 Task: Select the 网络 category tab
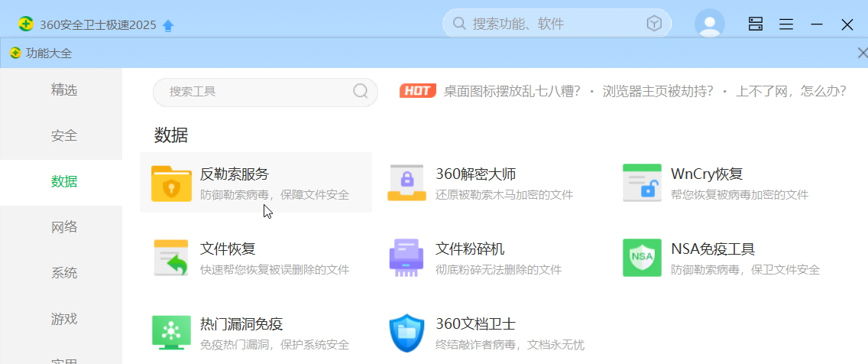(x=61, y=228)
